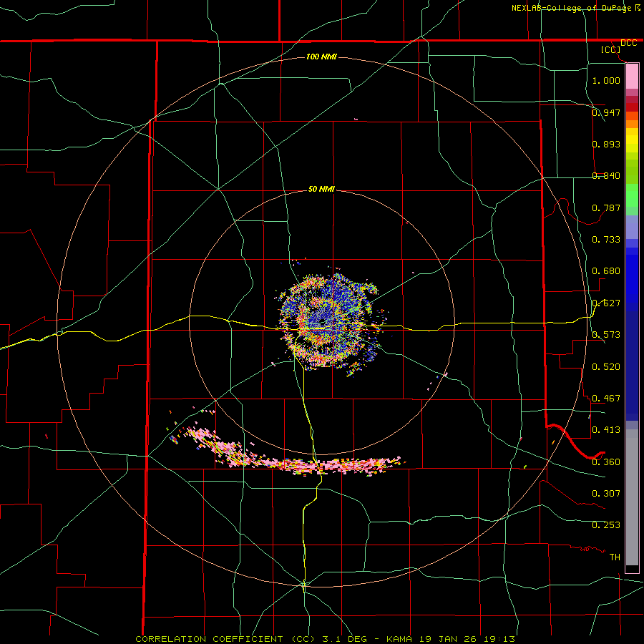The width and height of the screenshot is (644, 644).
Task: Select the 0.733 legend value
Action: pos(606,239)
